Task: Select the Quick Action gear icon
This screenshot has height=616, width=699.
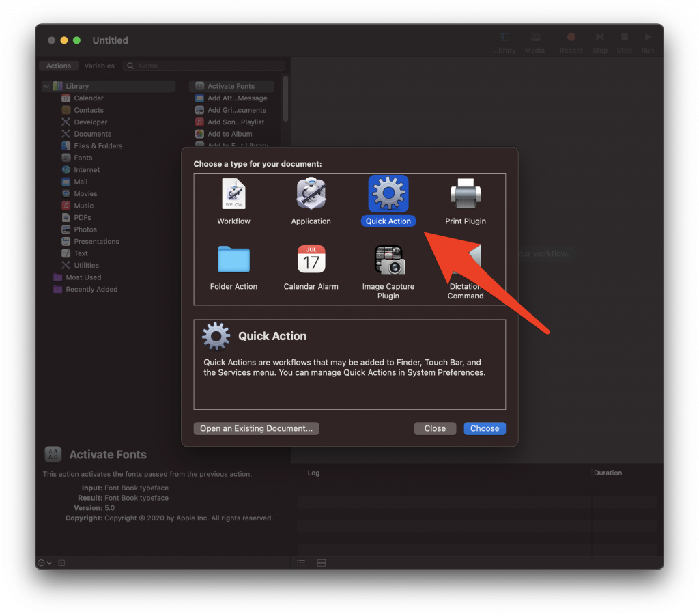Action: pos(388,193)
